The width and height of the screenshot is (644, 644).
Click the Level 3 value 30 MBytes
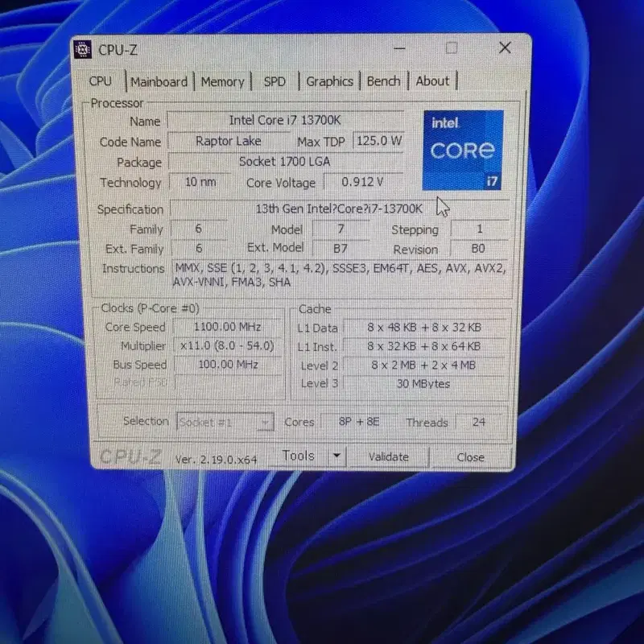[423, 383]
